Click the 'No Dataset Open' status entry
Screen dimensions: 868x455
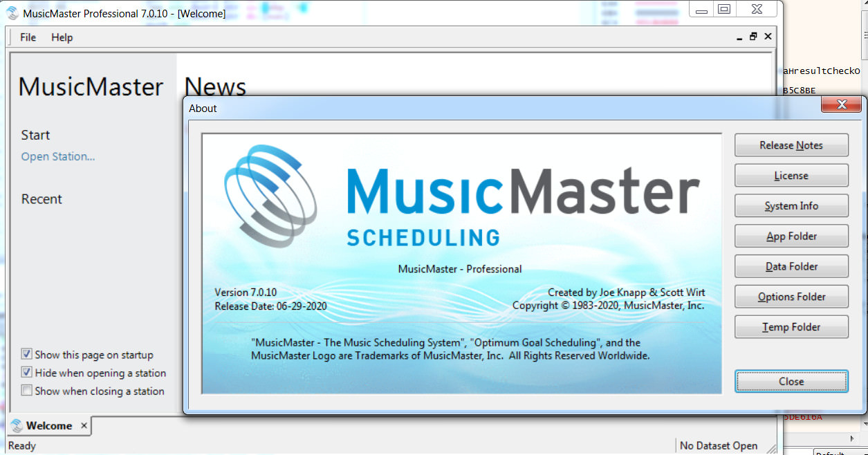[x=719, y=446]
